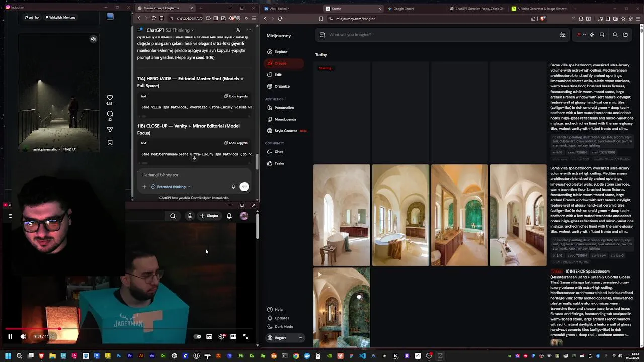
Task: Open bathroom image with green tile wall
Action: [459, 215]
